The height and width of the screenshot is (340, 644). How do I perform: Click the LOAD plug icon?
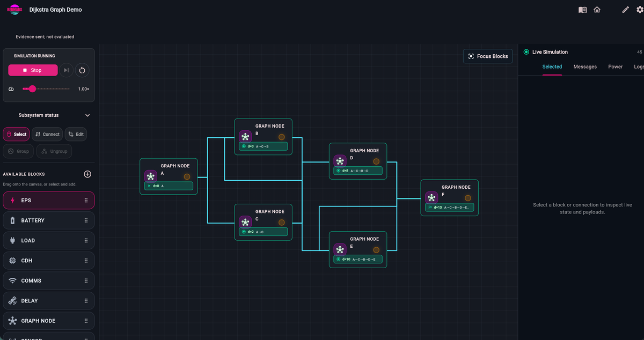coord(12,240)
